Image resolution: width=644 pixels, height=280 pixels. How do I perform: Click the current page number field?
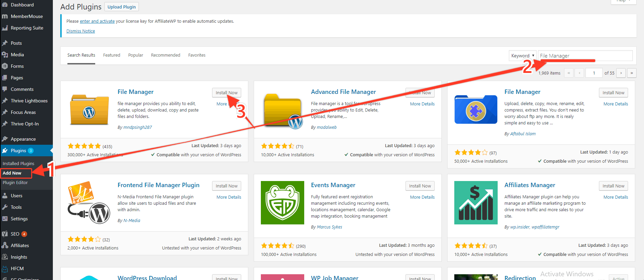coord(594,73)
